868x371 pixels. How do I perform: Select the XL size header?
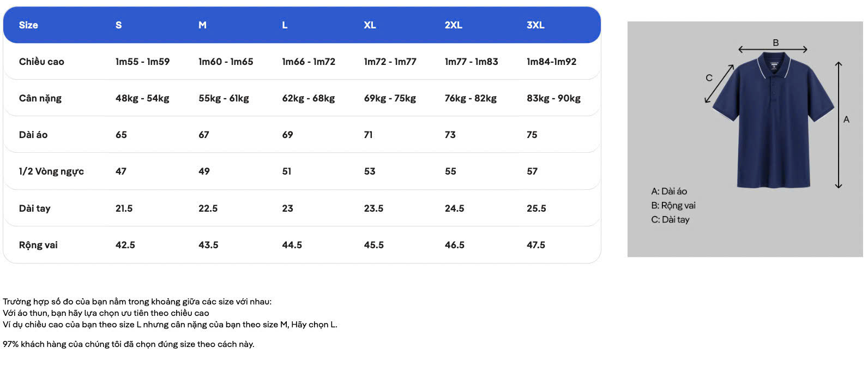pyautogui.click(x=370, y=25)
